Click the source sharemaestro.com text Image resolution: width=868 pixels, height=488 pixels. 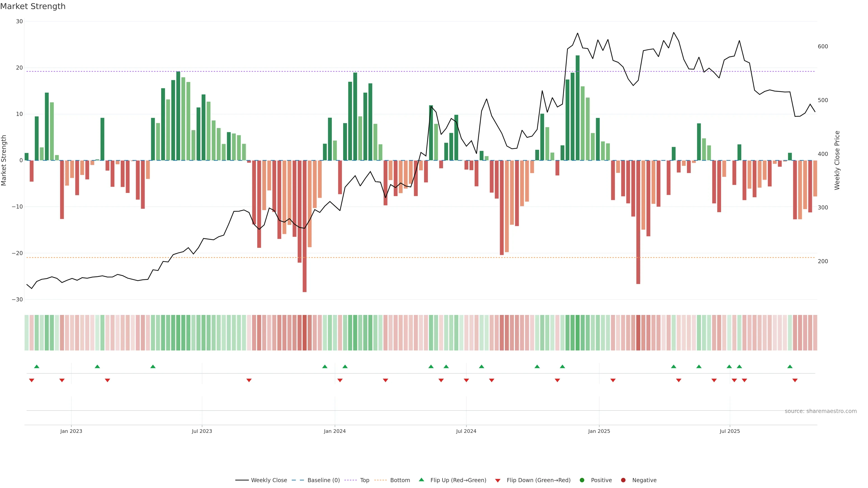(x=821, y=411)
